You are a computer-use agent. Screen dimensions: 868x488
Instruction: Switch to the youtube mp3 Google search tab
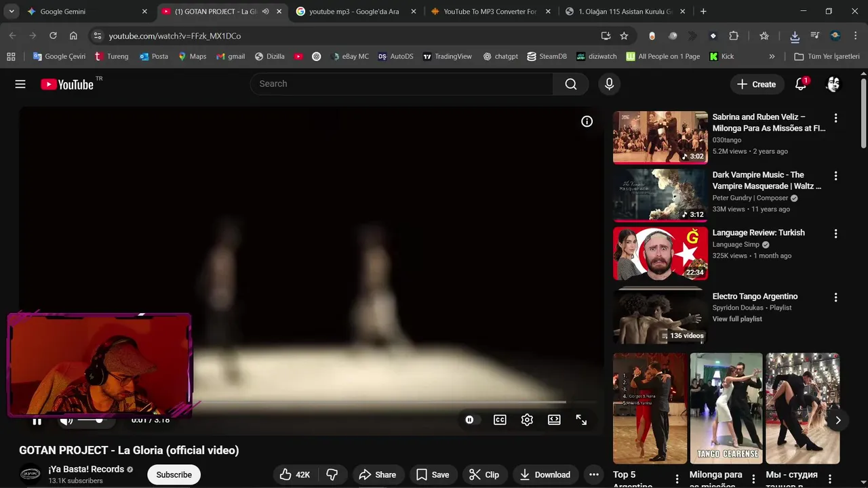pyautogui.click(x=354, y=12)
